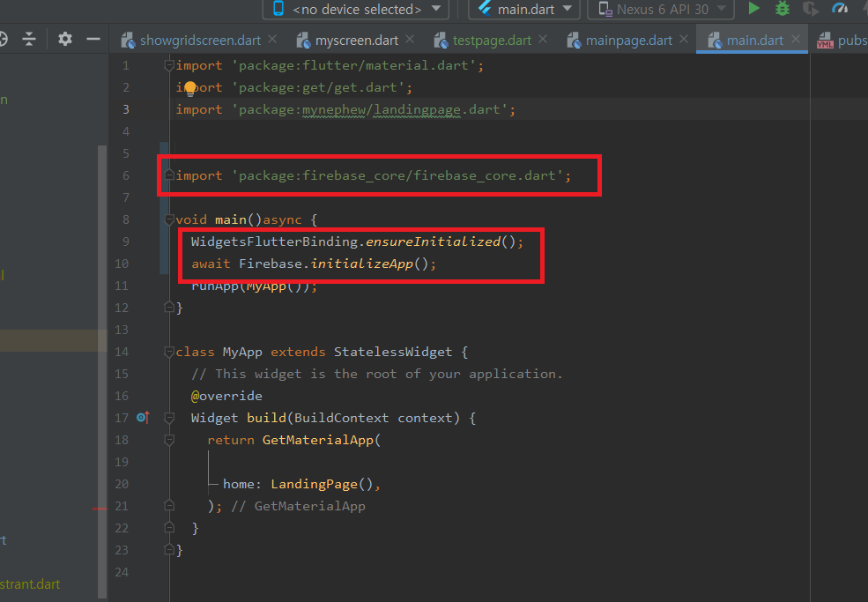Open the profiler gauge icon
Viewport: 868px width, 602px height.
point(840,8)
